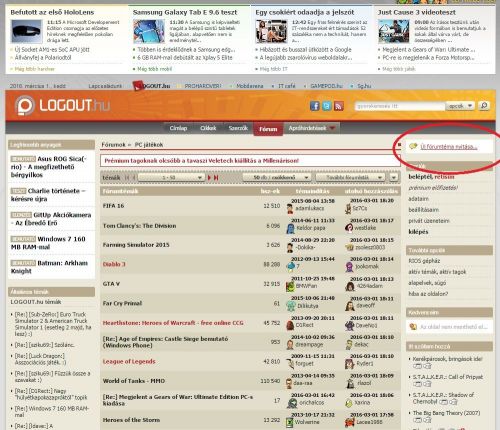Click the favorites icon beside 'Az oldal nem menthető el'

click(413, 327)
